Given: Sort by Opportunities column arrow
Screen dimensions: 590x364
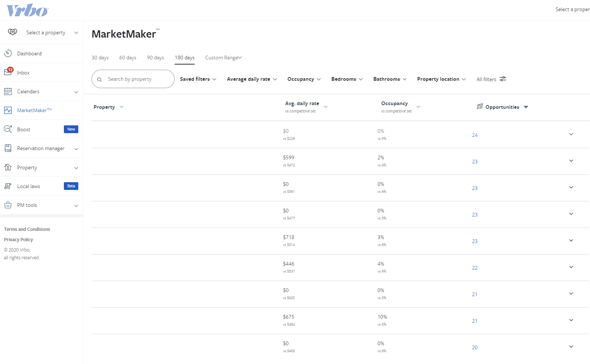Looking at the screenshot, I should click(526, 107).
